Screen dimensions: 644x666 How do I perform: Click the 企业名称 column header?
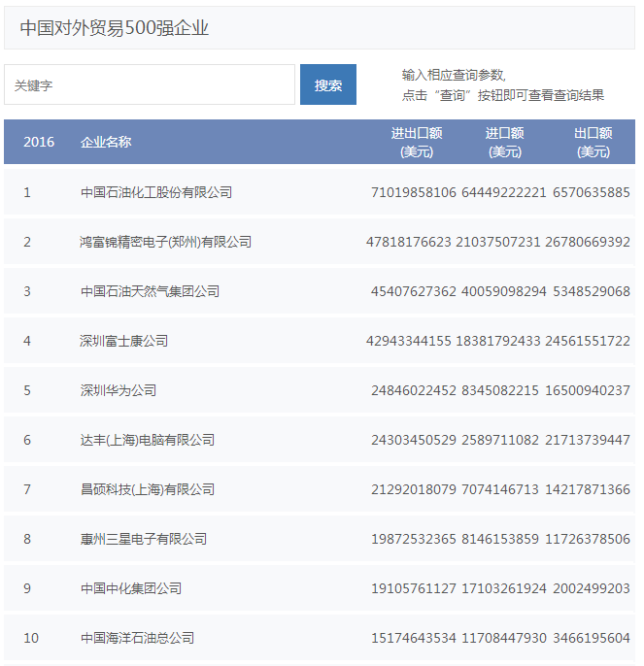[106, 142]
